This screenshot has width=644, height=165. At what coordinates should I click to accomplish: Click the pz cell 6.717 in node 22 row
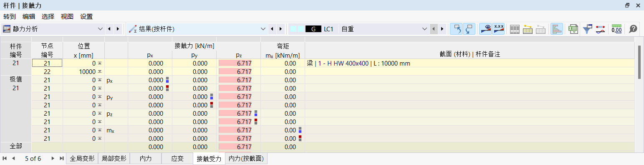(x=238, y=71)
